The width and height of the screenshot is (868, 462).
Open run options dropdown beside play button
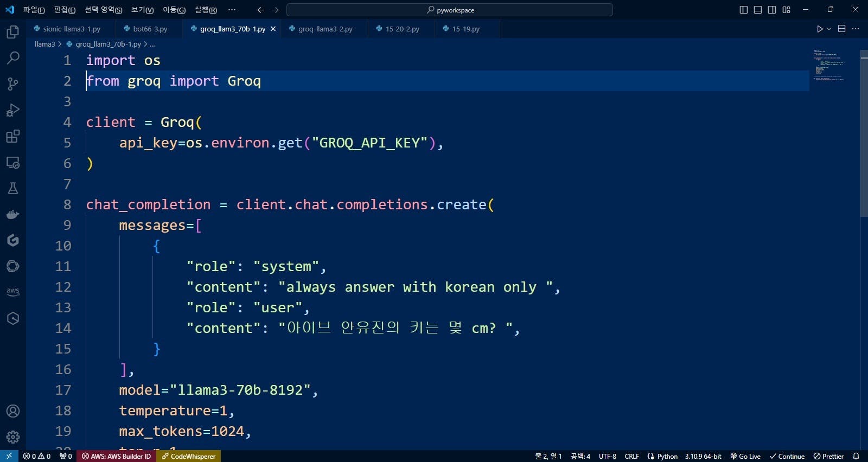[829, 29]
